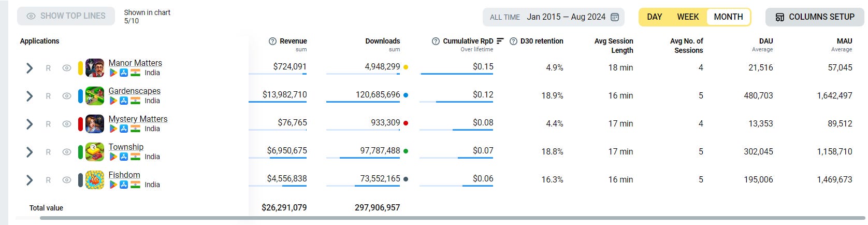Toggle visibility eye for Fishdom
Image resolution: width=868 pixels, height=225 pixels.
pos(67,180)
